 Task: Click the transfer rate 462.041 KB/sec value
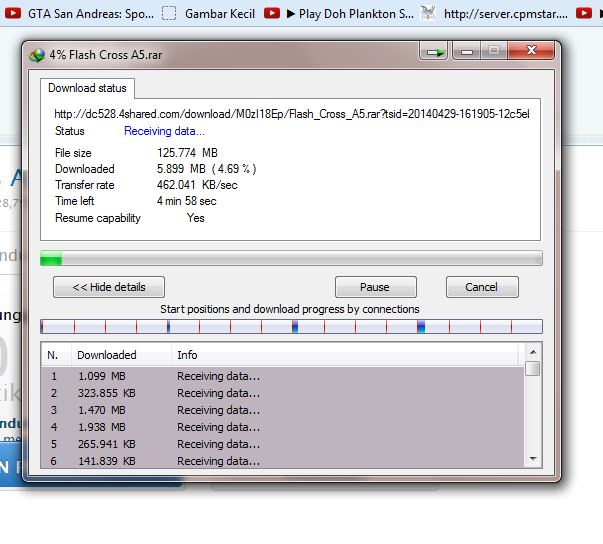197,185
